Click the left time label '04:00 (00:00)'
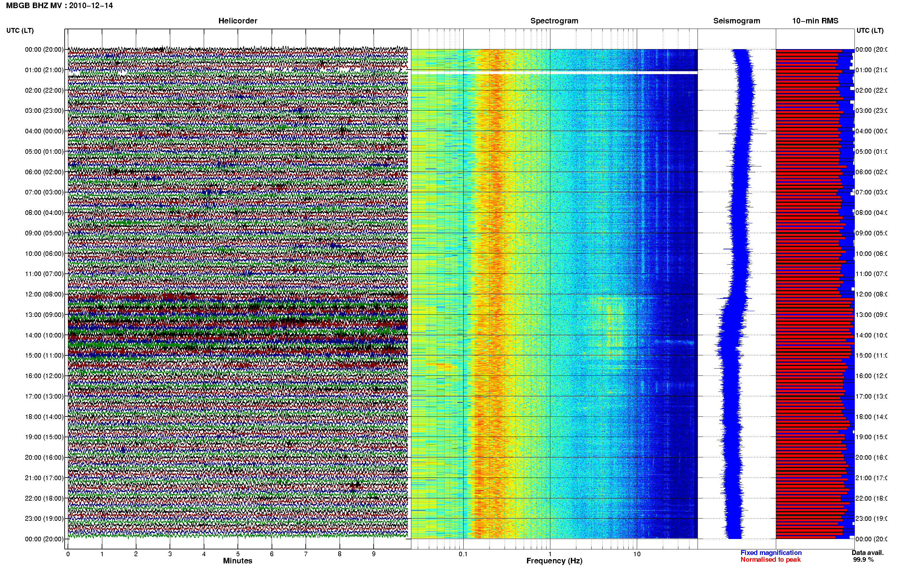The width and height of the screenshot is (924, 578). pyautogui.click(x=44, y=131)
